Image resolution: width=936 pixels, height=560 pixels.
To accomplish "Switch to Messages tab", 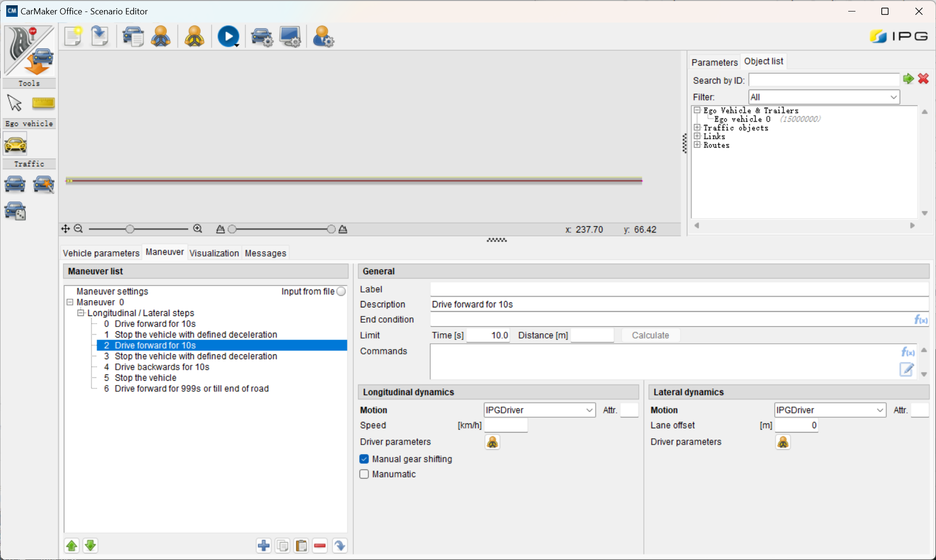I will pos(266,253).
